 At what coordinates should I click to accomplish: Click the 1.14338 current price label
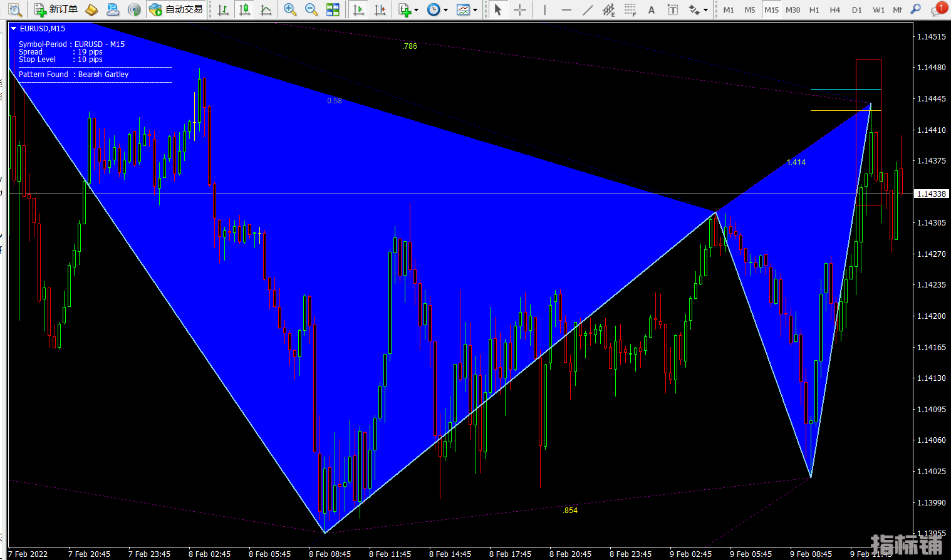(x=932, y=194)
